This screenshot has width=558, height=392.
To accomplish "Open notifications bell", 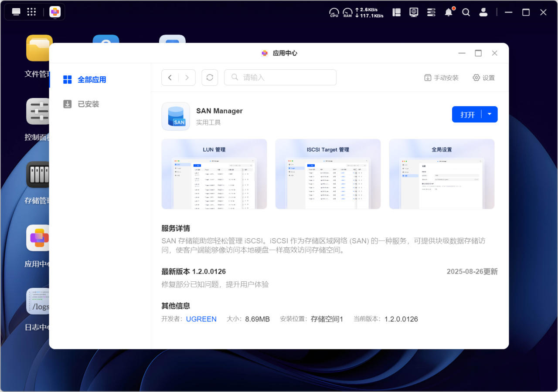I will tap(449, 12).
